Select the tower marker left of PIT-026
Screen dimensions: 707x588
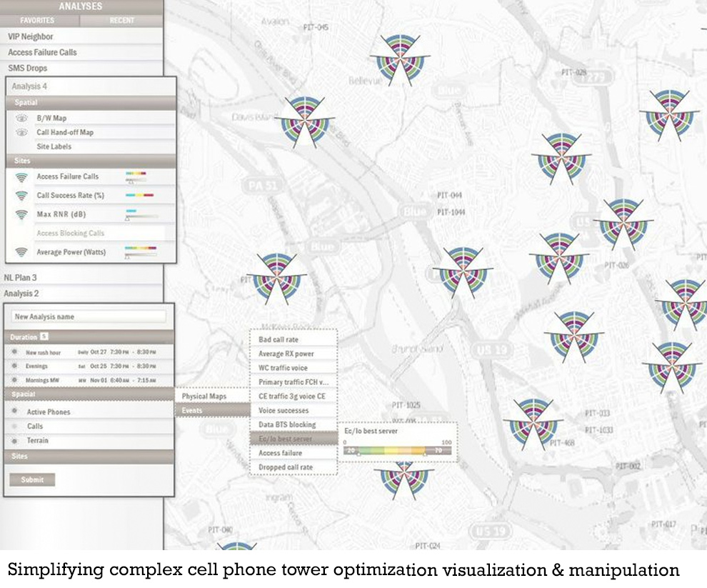(558, 257)
